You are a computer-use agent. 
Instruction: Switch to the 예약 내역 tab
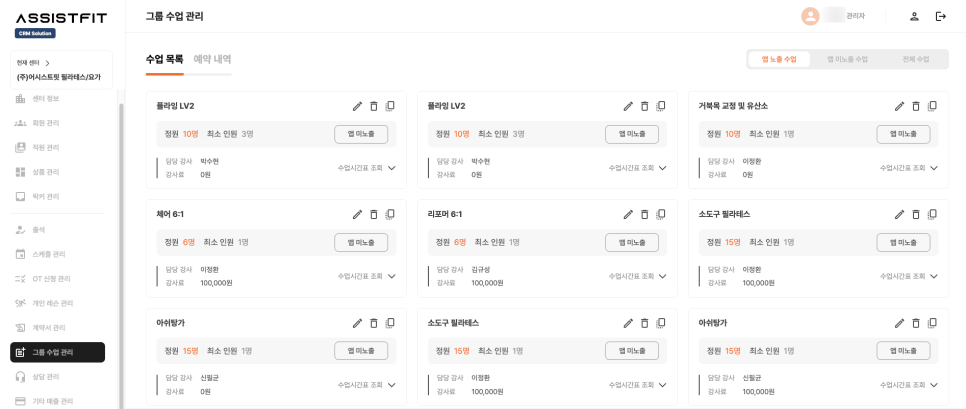click(x=212, y=59)
